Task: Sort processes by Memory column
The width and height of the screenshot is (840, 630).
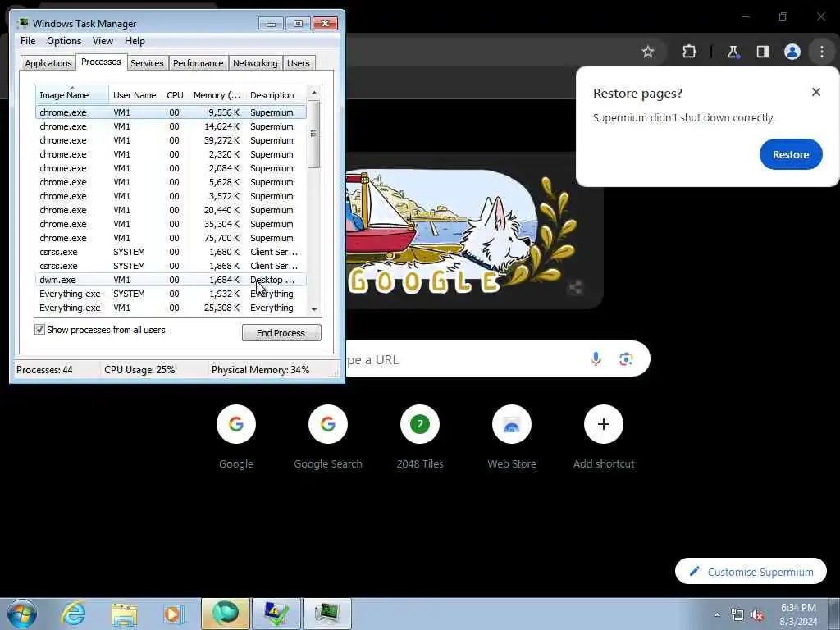Action: tap(217, 95)
